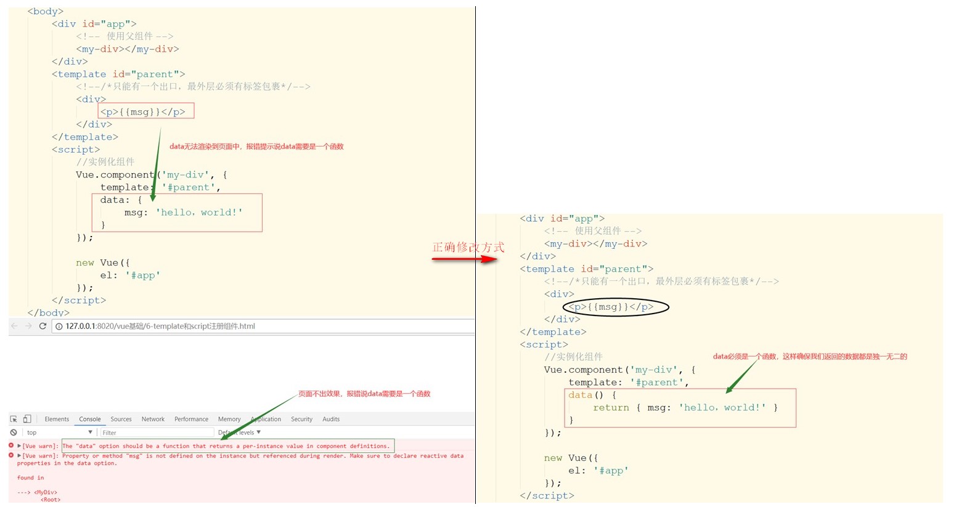Open the Default levels dropdown

coord(239,432)
